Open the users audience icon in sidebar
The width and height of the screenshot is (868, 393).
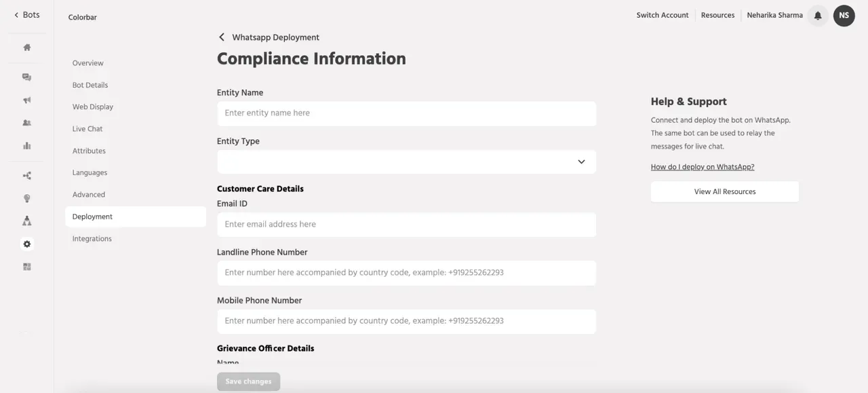[x=27, y=123]
